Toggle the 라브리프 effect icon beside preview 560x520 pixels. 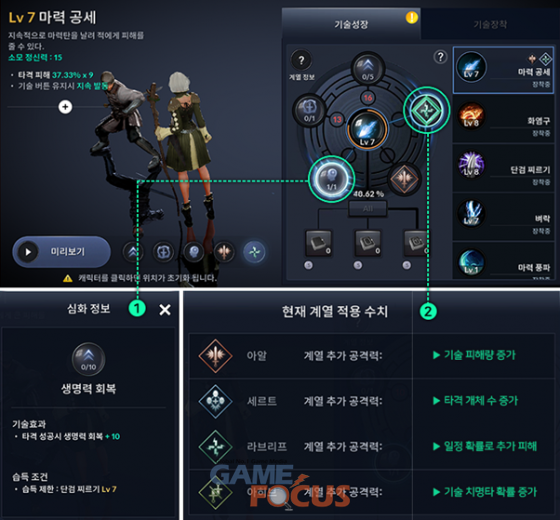point(254,252)
